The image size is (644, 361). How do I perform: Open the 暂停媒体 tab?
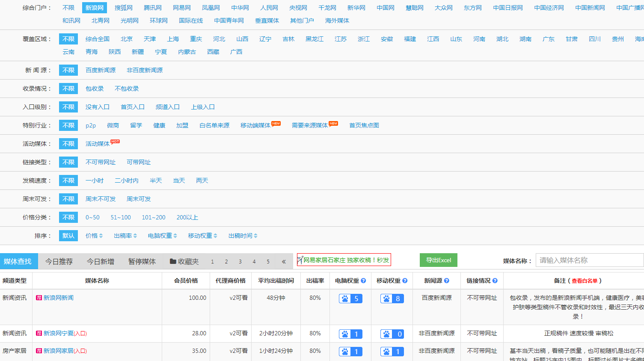point(142,261)
